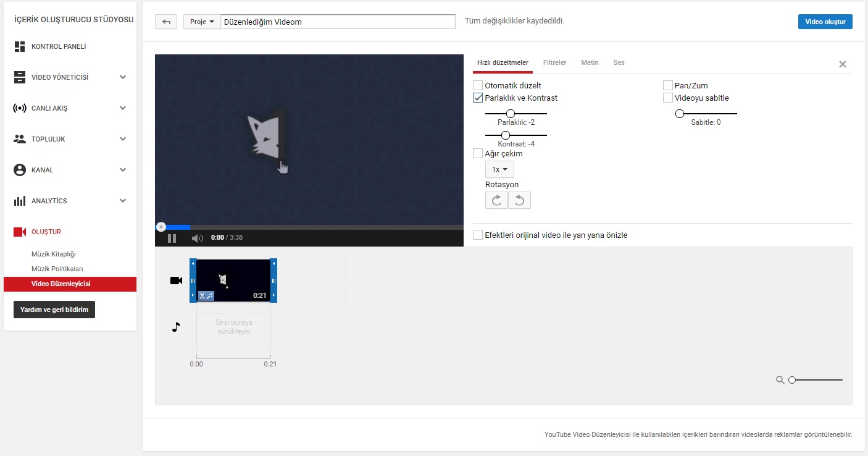Viewport: 868px width, 456px height.
Task: Click the Oluştur menu label
Action: point(46,232)
